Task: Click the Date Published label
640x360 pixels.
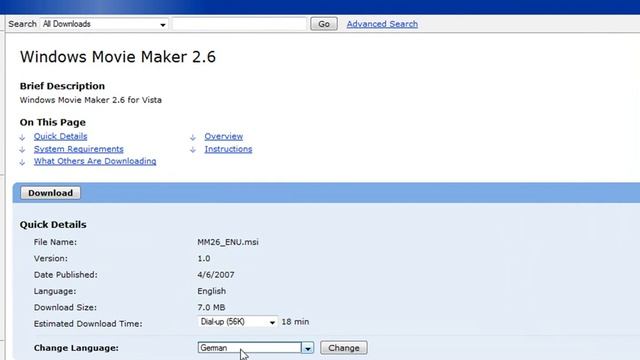Action: pyautogui.click(x=65, y=275)
